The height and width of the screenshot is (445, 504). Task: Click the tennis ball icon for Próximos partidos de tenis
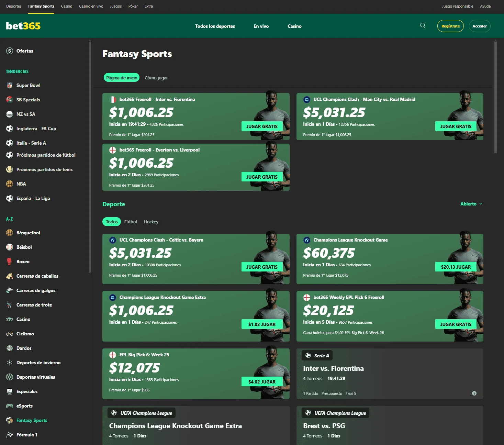[10, 169]
